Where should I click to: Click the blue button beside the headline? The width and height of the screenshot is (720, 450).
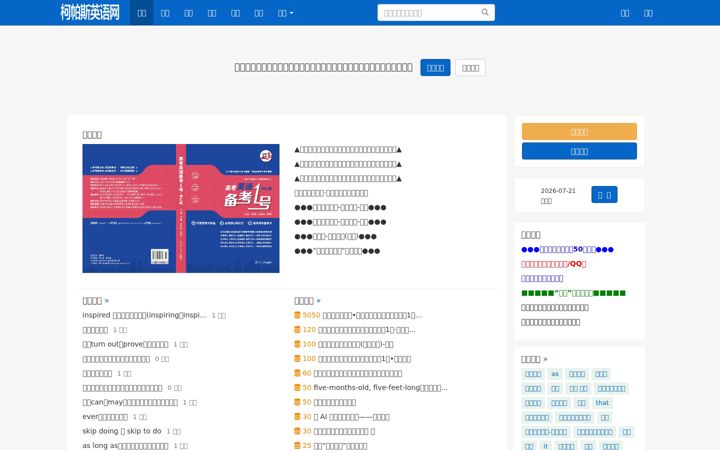coord(435,68)
